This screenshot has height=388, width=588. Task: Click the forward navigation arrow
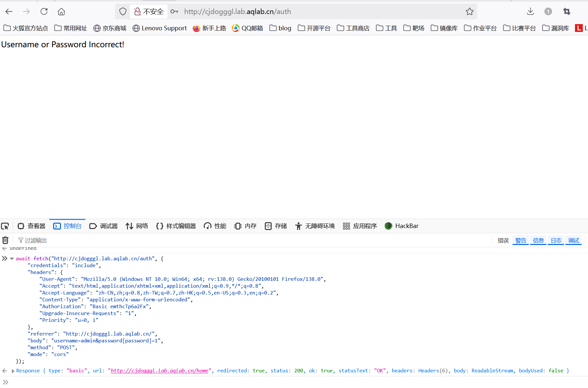coord(26,12)
